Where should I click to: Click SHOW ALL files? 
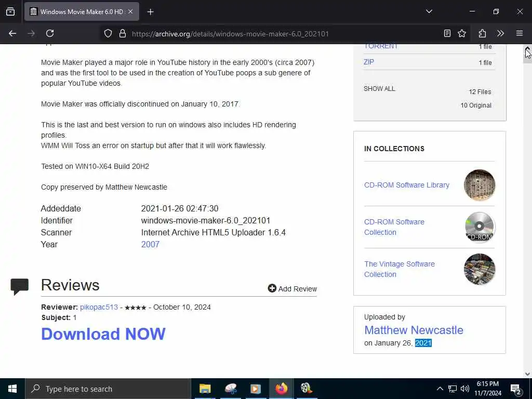(379, 88)
